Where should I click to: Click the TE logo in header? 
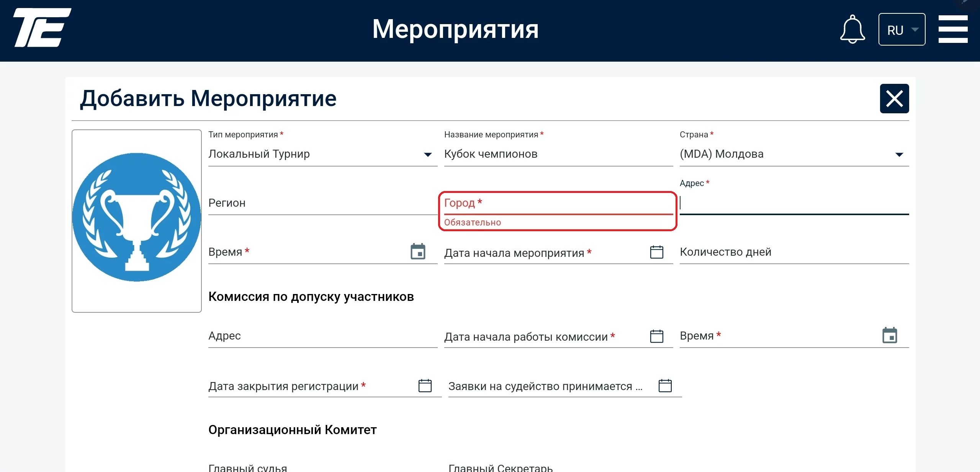coord(42,28)
